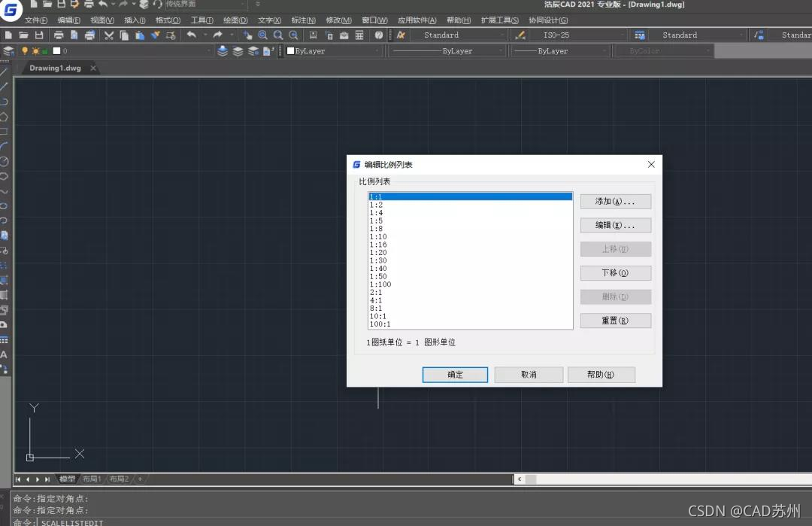Open the ByLayer lineweight dropdown
Screen dimensions: 812x526
[560, 50]
